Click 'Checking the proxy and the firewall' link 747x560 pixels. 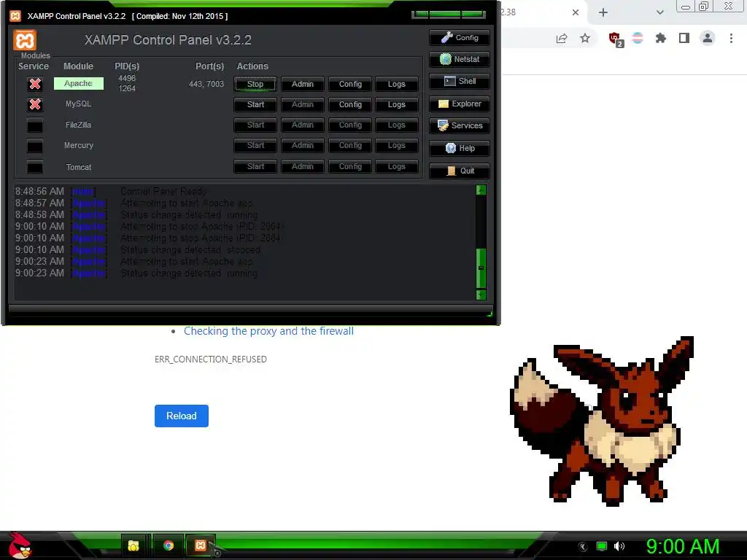pos(268,331)
